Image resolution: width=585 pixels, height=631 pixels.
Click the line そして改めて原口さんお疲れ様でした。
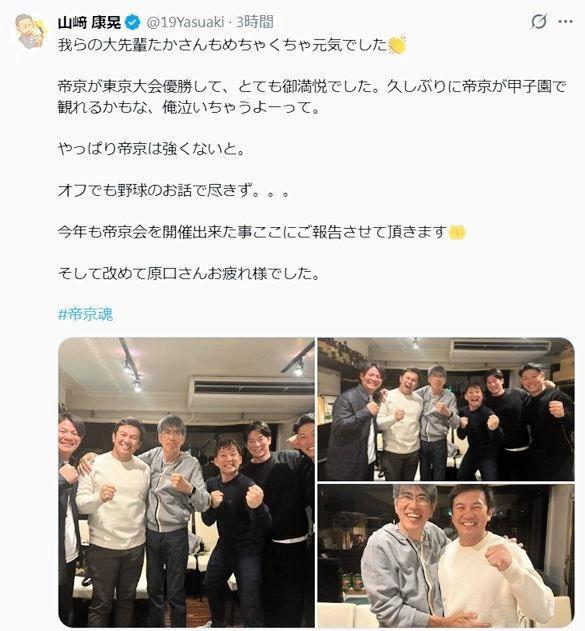coord(189,274)
